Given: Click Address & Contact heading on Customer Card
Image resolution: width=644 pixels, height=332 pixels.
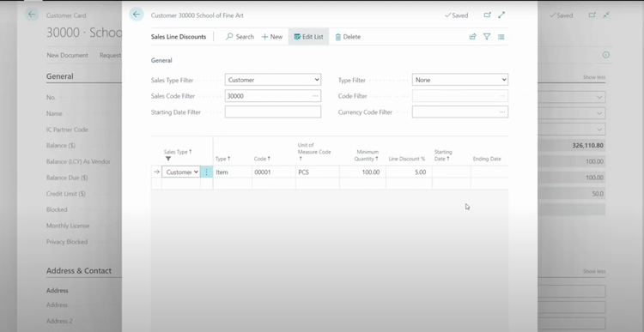Looking at the screenshot, I should [79, 270].
